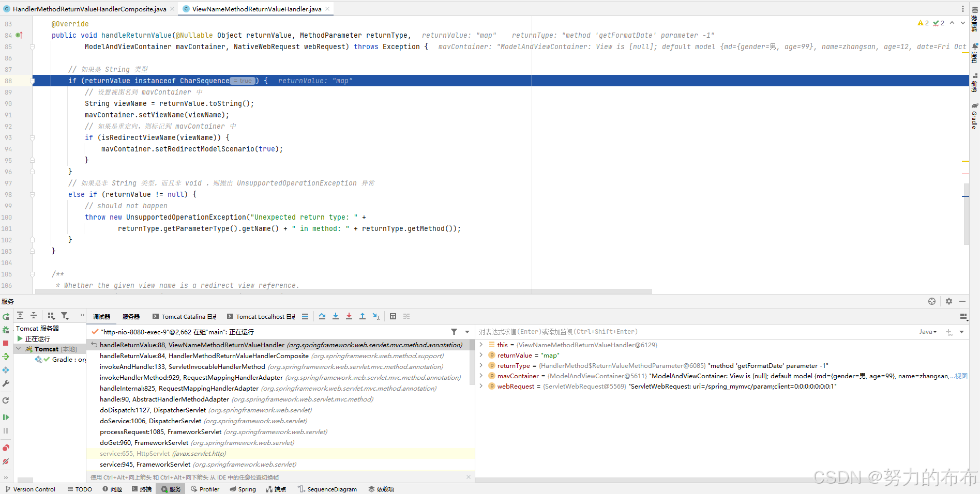Click the yellow warnings indicator in editor

[923, 23]
